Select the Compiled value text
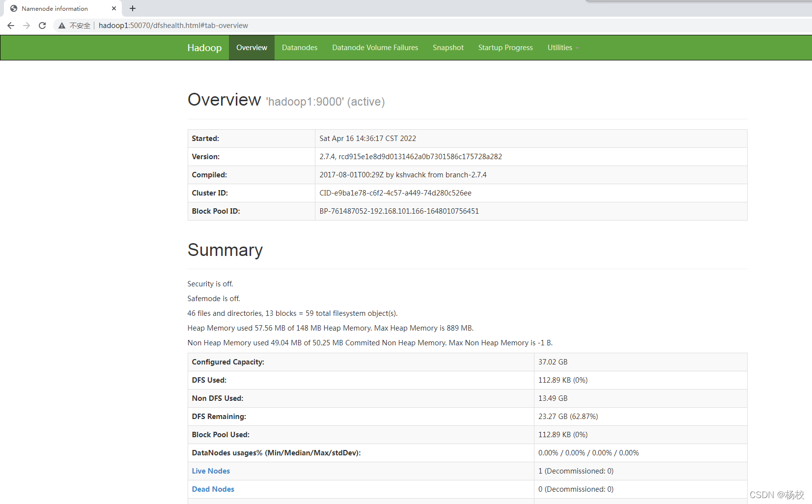Image resolution: width=812 pixels, height=504 pixels. click(403, 175)
